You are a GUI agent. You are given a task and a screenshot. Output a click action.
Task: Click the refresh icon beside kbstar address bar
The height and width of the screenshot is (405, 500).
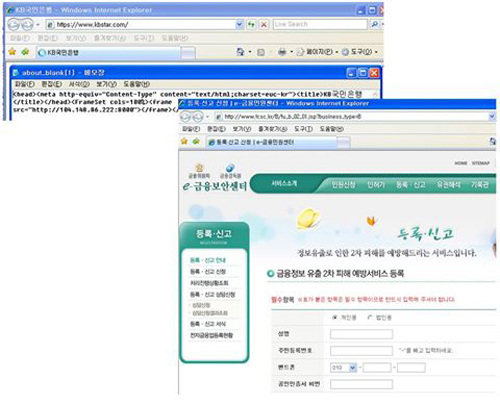[251, 24]
